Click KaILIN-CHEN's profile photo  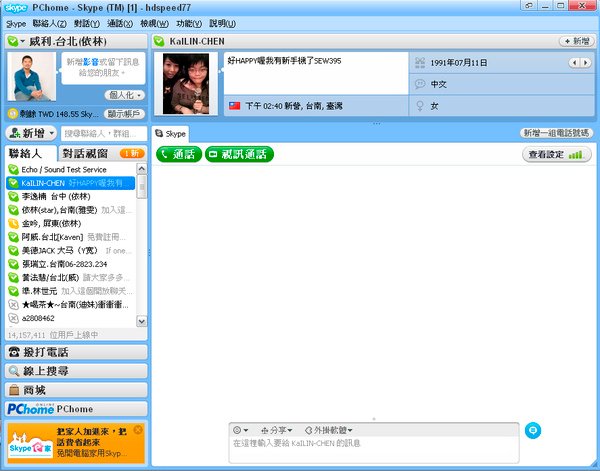pos(186,84)
